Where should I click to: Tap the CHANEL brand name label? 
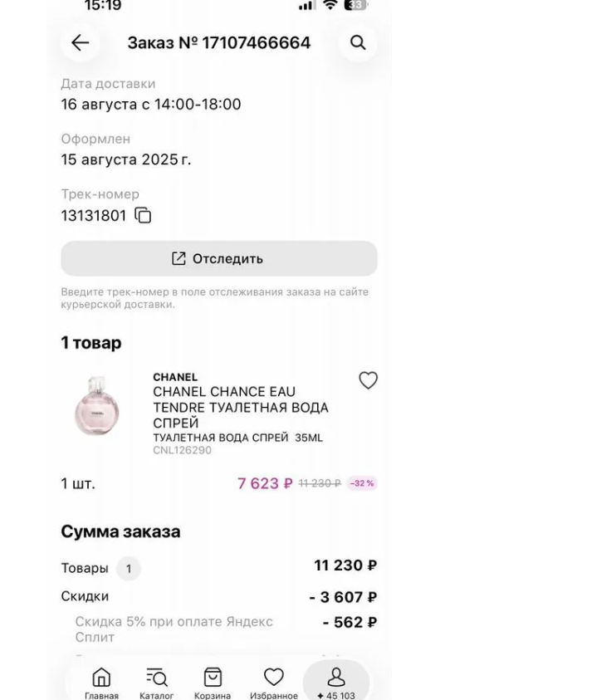coord(175,378)
